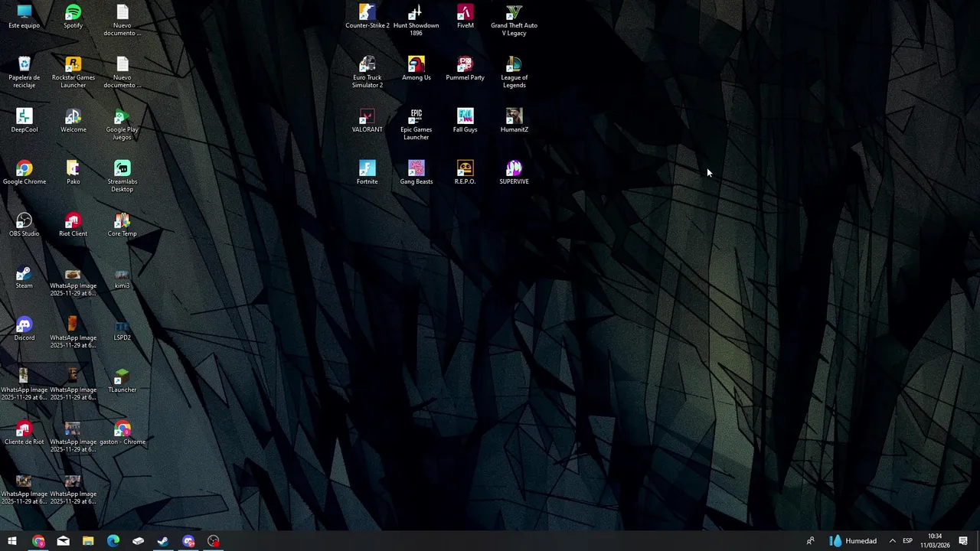Select the R.E.P.O. desktop icon

(x=465, y=173)
